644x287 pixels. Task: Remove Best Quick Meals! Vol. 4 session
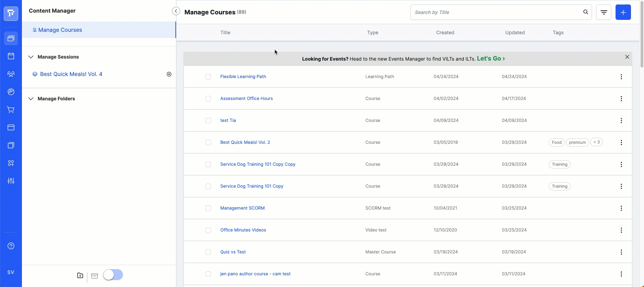[169, 74]
